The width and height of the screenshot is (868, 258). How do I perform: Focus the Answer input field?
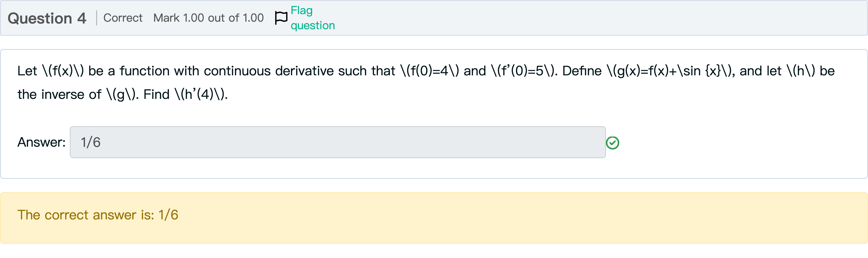[337, 142]
